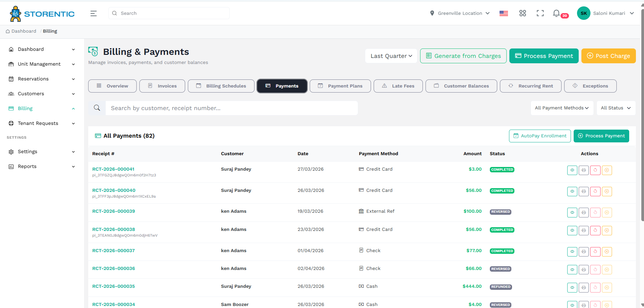Screen dimensions: 644x308
Task: View the reversed RCT-2026-000036 check payment
Action: coord(572,269)
